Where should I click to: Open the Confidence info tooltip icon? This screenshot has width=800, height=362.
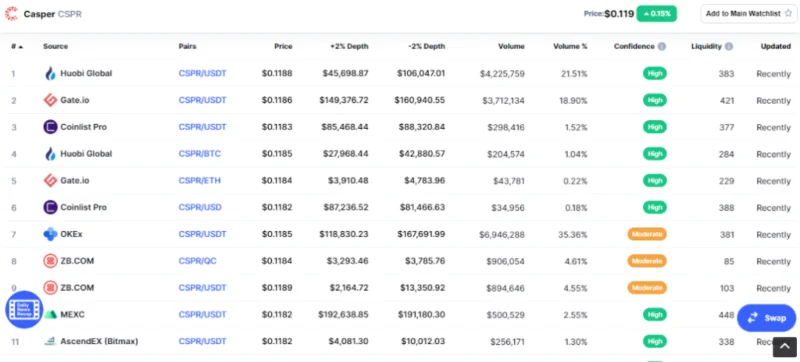tap(662, 46)
